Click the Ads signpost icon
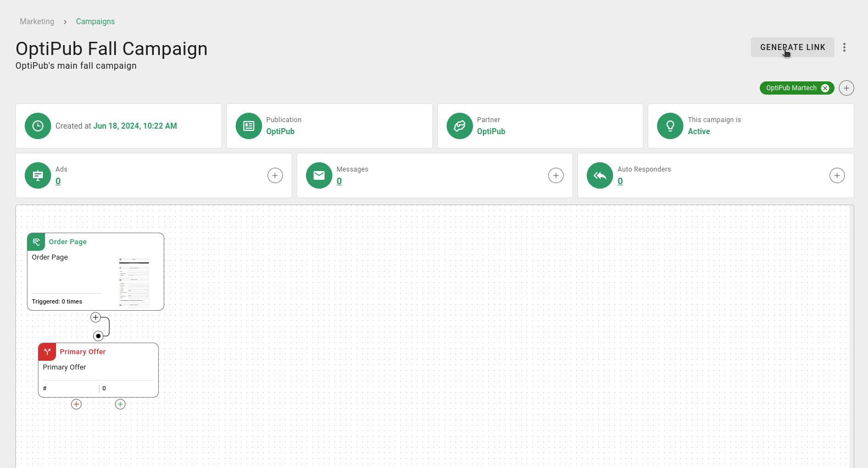Viewport: 868px width, 468px height. 38,175
